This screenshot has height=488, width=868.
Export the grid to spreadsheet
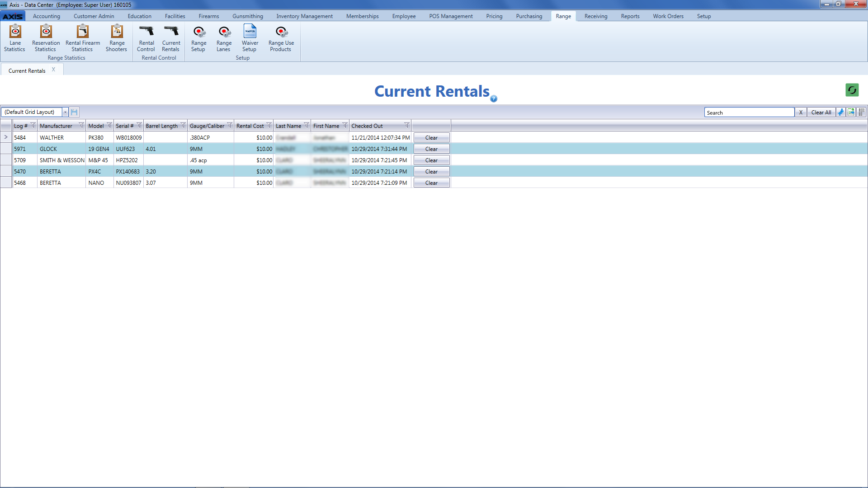click(851, 112)
